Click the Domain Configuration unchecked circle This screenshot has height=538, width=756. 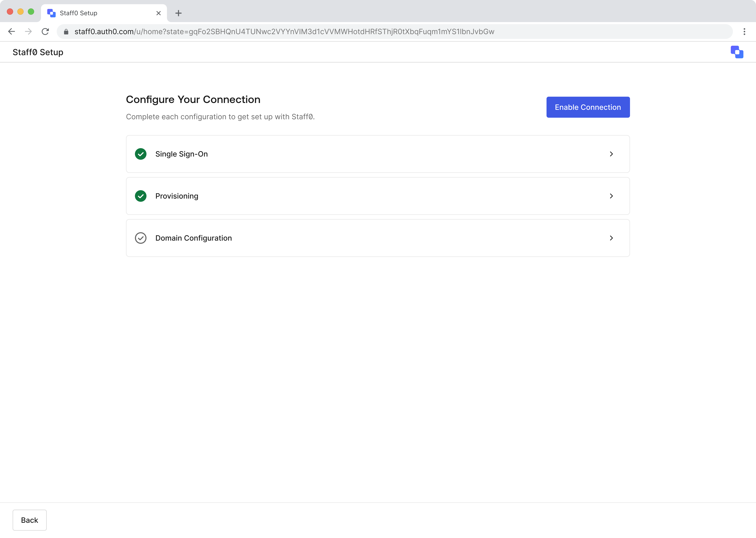coord(141,238)
